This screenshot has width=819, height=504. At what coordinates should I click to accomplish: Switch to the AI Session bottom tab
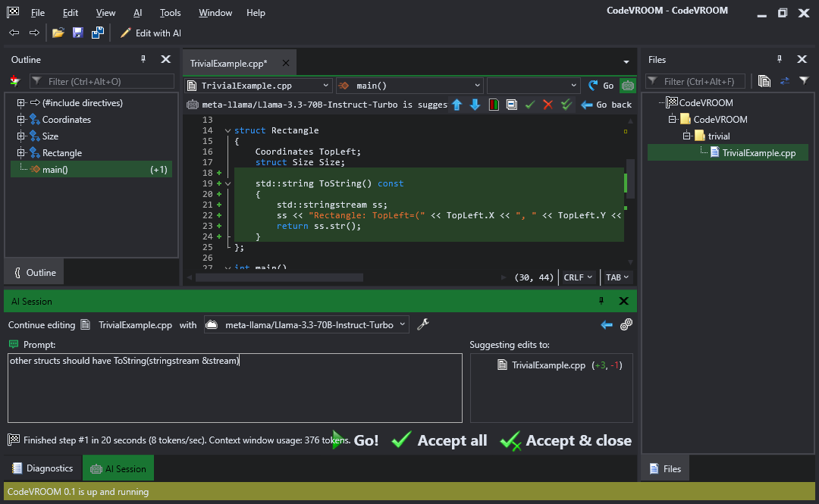[x=118, y=468]
